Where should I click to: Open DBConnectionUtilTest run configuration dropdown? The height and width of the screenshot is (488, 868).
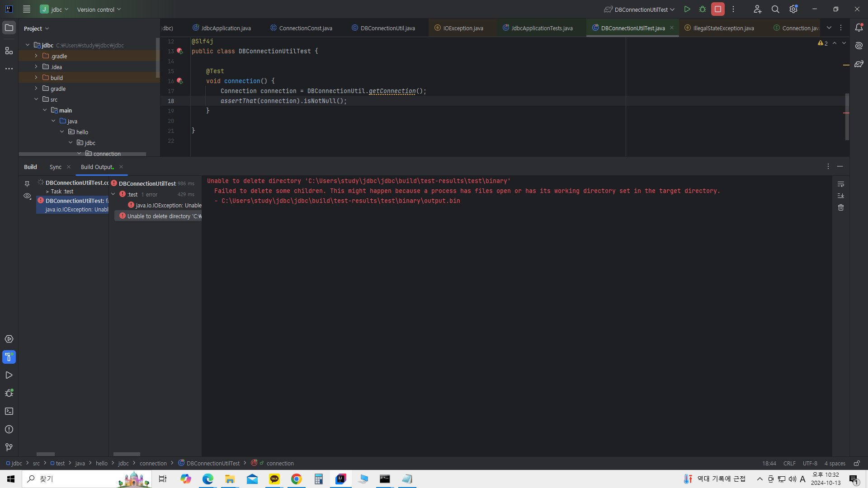639,9
